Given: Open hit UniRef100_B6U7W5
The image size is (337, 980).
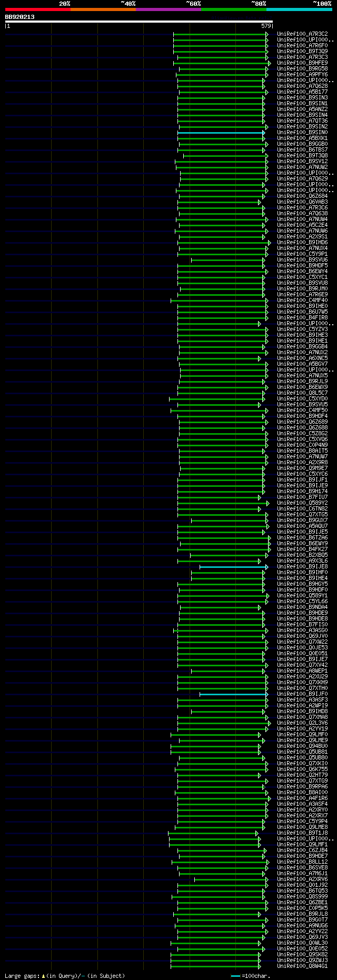Looking at the screenshot, I should point(302,312).
